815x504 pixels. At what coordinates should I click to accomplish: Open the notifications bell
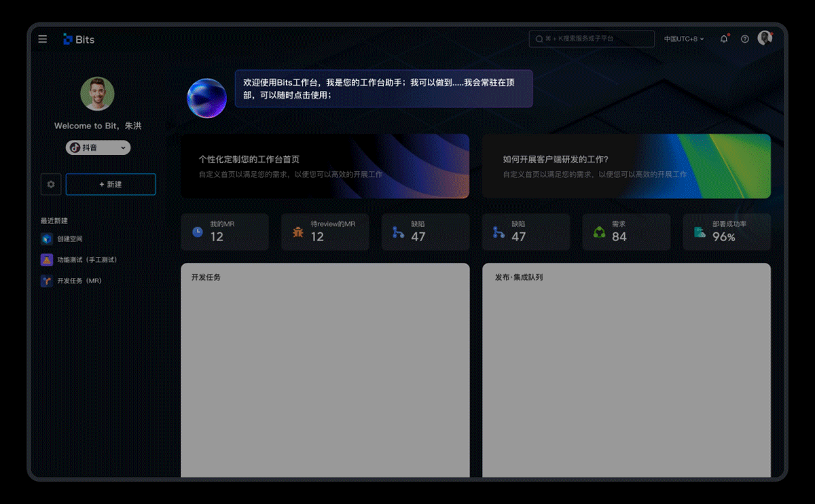click(724, 39)
